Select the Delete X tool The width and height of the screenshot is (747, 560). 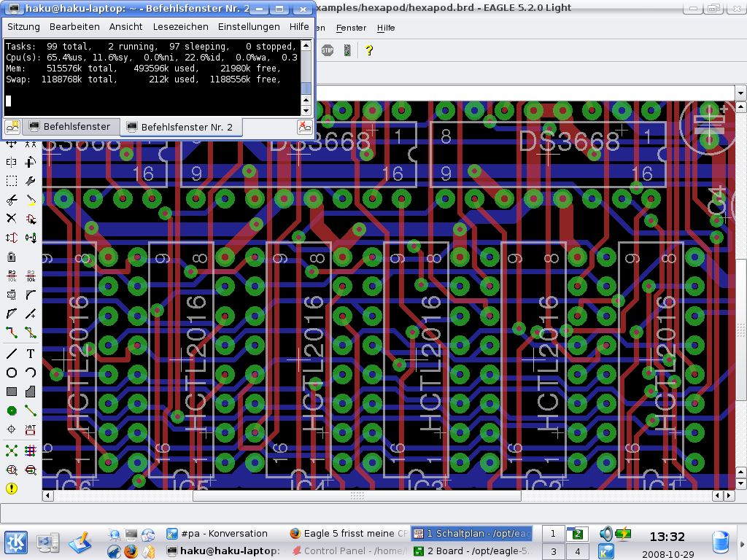pyautogui.click(x=12, y=219)
